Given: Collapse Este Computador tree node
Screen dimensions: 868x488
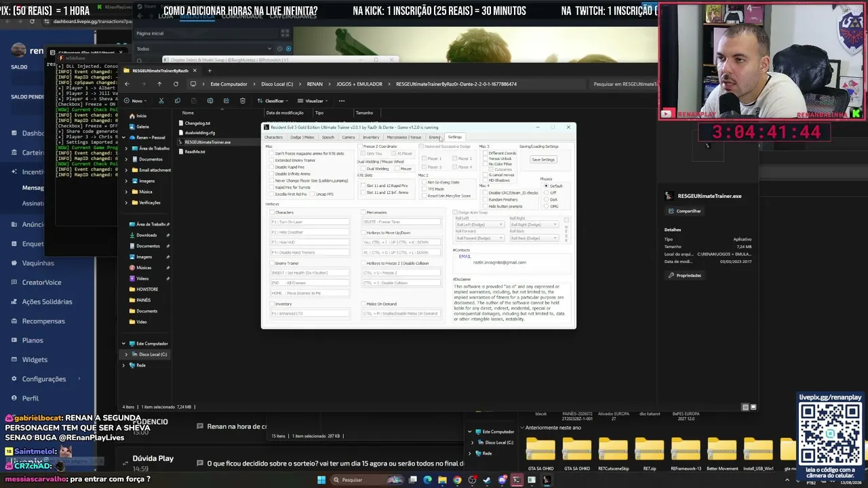Looking at the screenshot, I should [x=123, y=344].
